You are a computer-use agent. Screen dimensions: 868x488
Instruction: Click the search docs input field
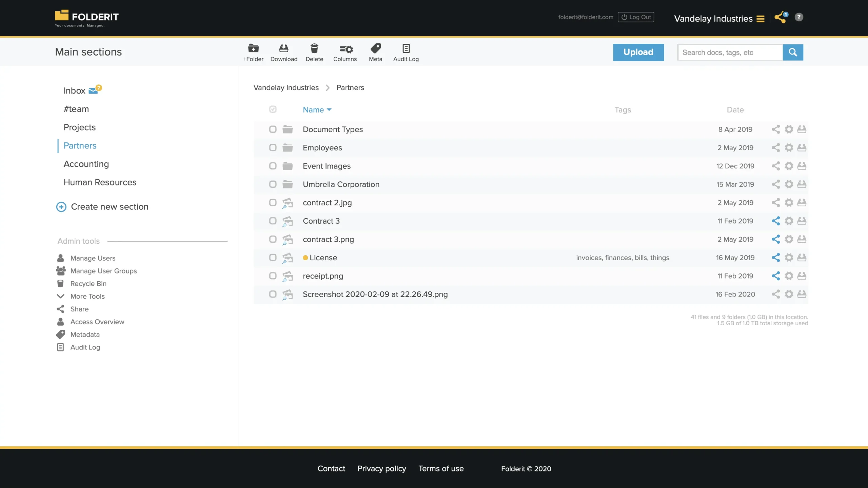(730, 53)
